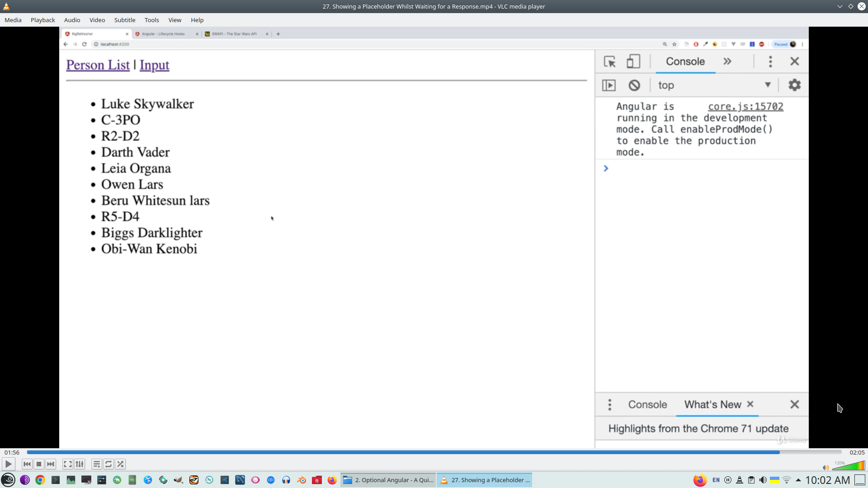Click the Stop playback button
The image size is (868, 488).
(x=39, y=464)
